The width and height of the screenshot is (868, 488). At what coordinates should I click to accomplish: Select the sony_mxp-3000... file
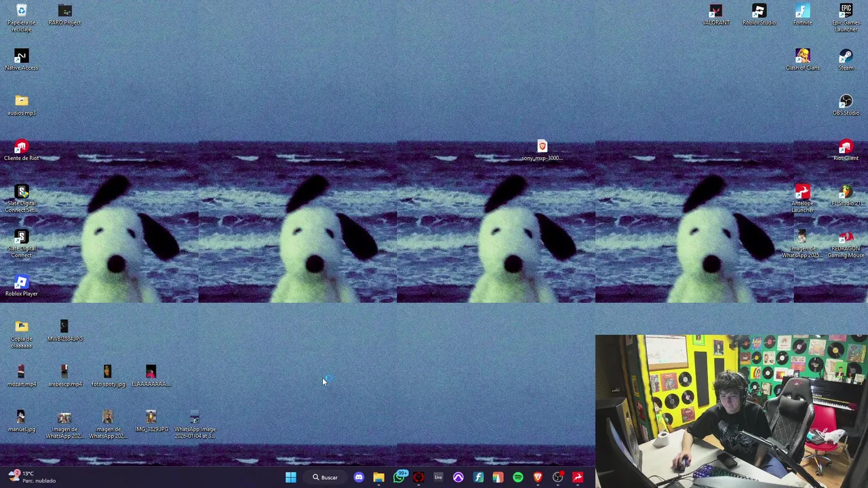(x=542, y=150)
